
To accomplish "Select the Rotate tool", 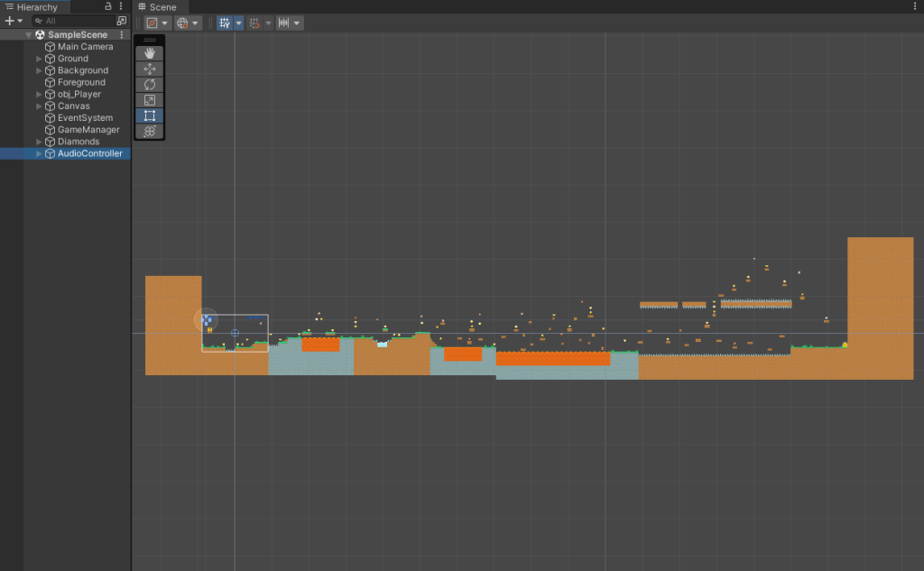I will pos(150,84).
